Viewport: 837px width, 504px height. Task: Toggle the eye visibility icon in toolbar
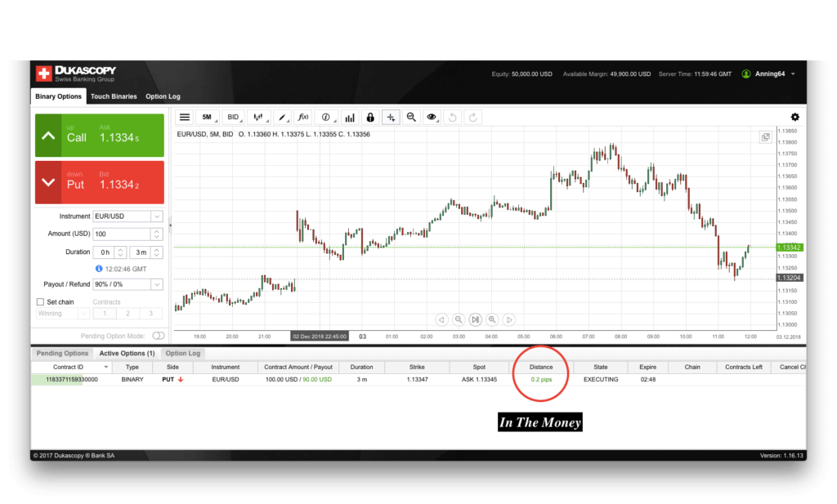click(x=432, y=118)
